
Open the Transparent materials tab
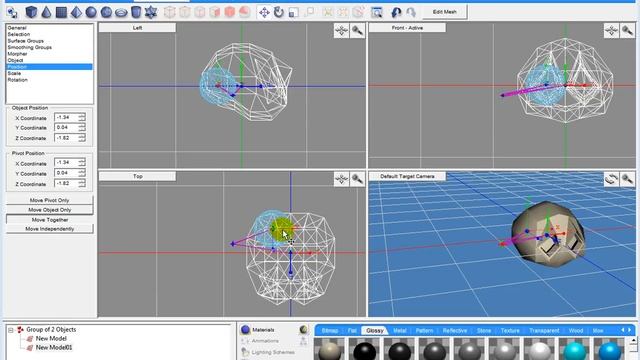point(544,331)
